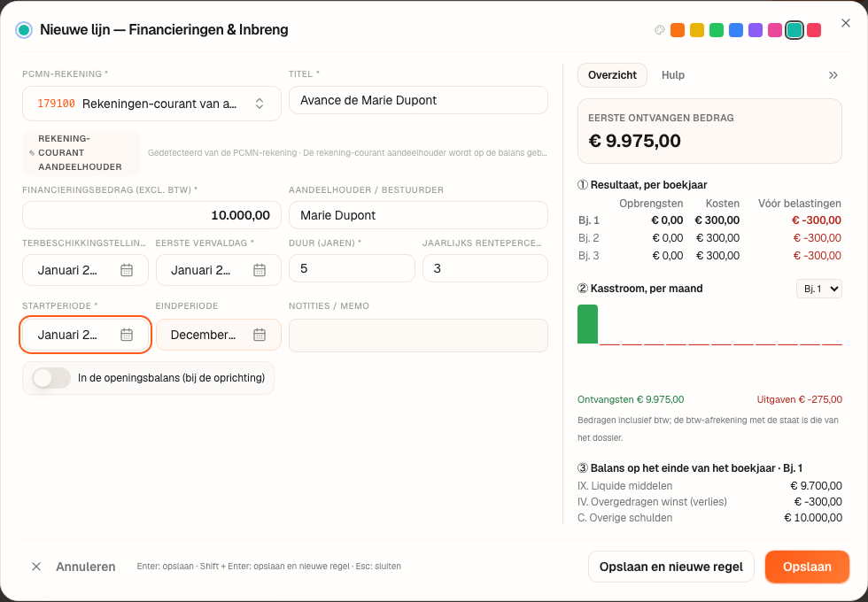Viewport: 868px width, 602px height.
Task: Switch to the Hulp tab
Action: [672, 75]
